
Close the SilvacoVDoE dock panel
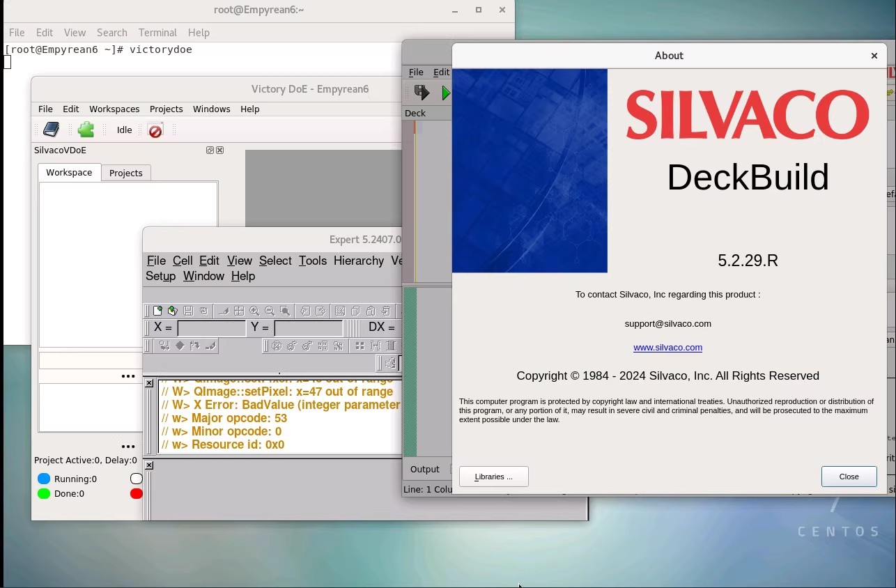[x=220, y=150]
